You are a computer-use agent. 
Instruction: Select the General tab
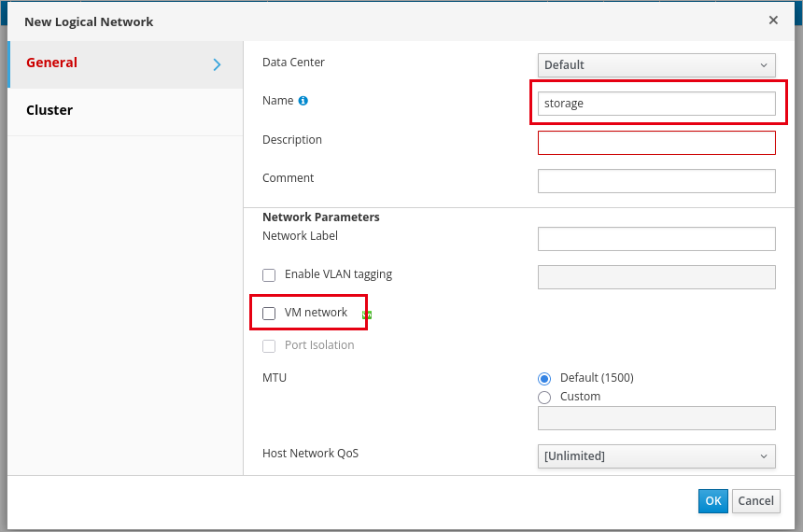pos(125,64)
